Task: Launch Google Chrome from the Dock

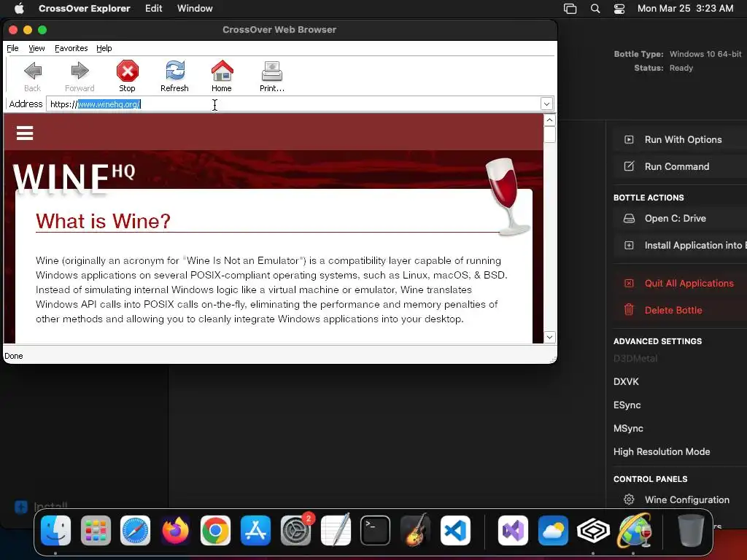Action: coord(215,531)
